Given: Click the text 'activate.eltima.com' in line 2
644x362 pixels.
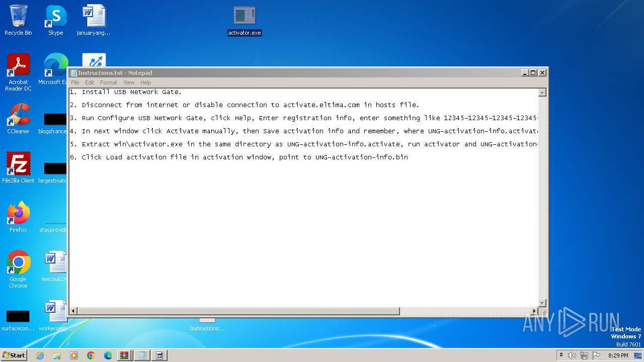Looking at the screenshot, I should [x=321, y=105].
